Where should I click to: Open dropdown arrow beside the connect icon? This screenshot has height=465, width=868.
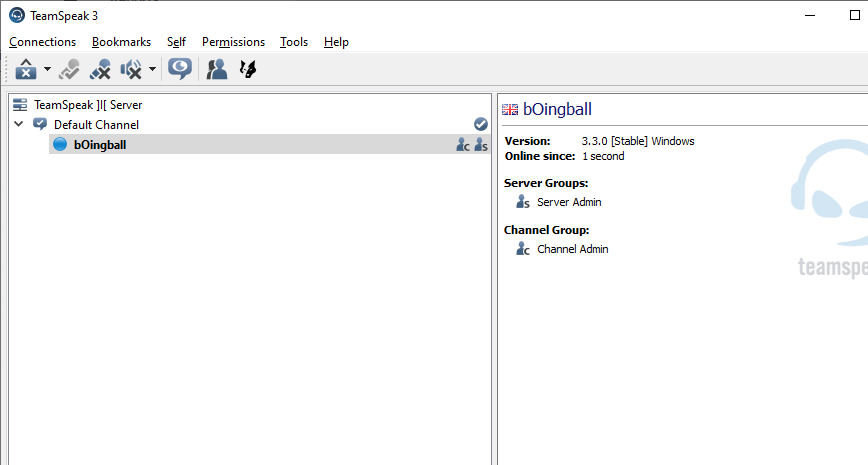tap(48, 69)
